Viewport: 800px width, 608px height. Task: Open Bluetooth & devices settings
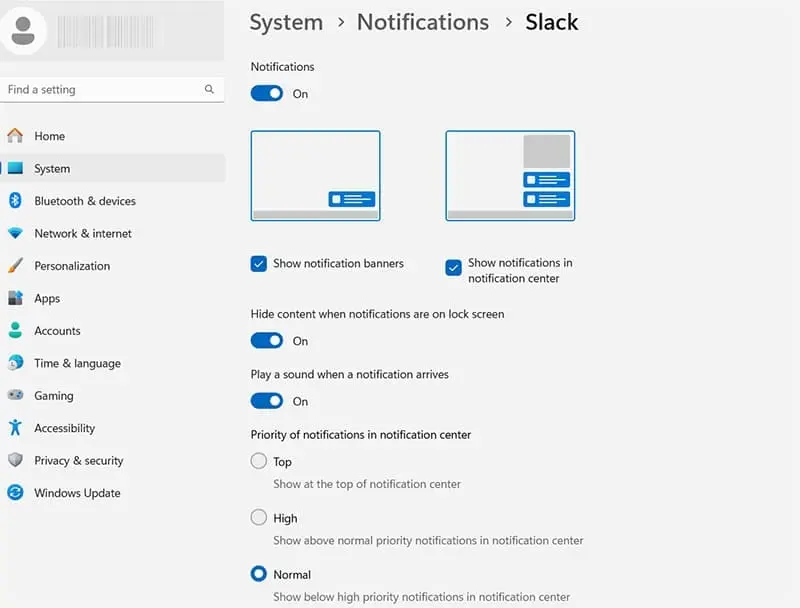pos(112,200)
